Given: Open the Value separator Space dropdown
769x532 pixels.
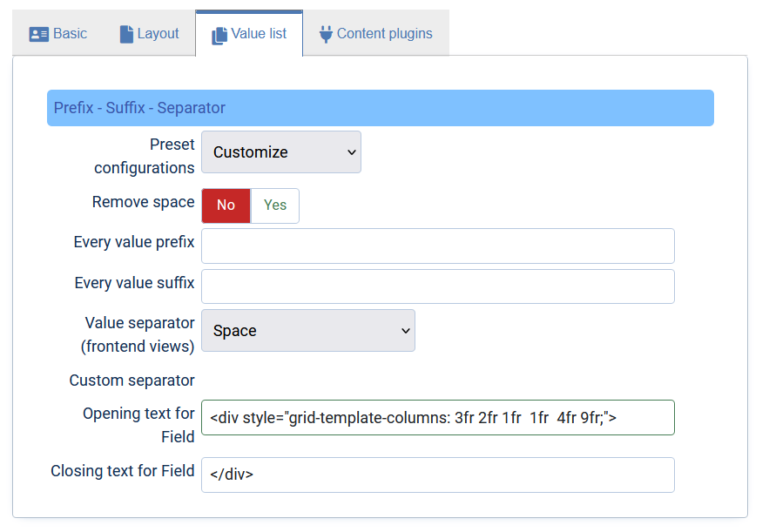Looking at the screenshot, I should click(x=308, y=331).
